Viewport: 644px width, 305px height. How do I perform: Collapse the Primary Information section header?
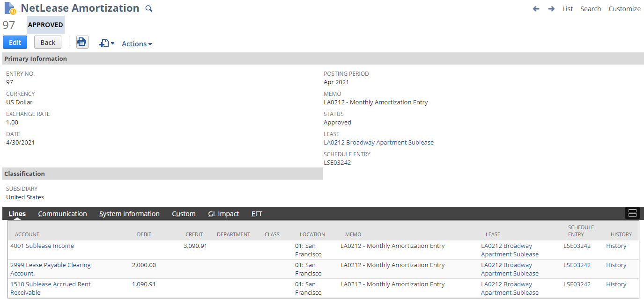pyautogui.click(x=36, y=58)
